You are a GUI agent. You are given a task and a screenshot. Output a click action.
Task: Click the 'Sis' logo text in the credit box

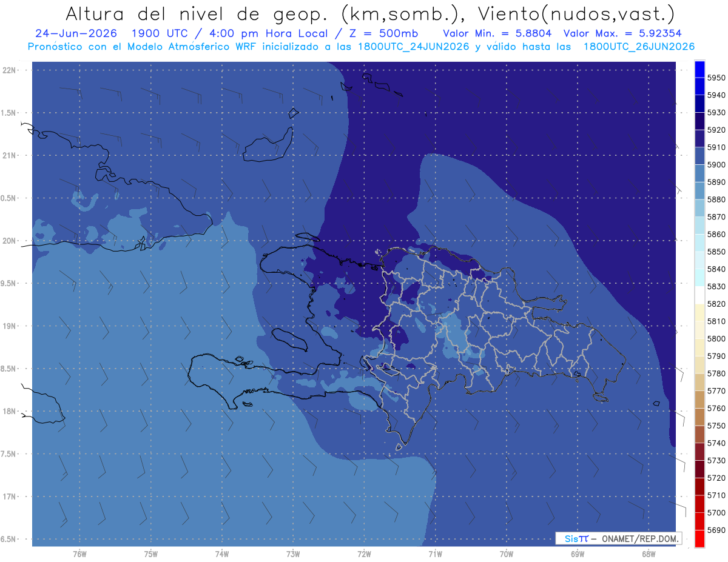pyautogui.click(x=571, y=538)
